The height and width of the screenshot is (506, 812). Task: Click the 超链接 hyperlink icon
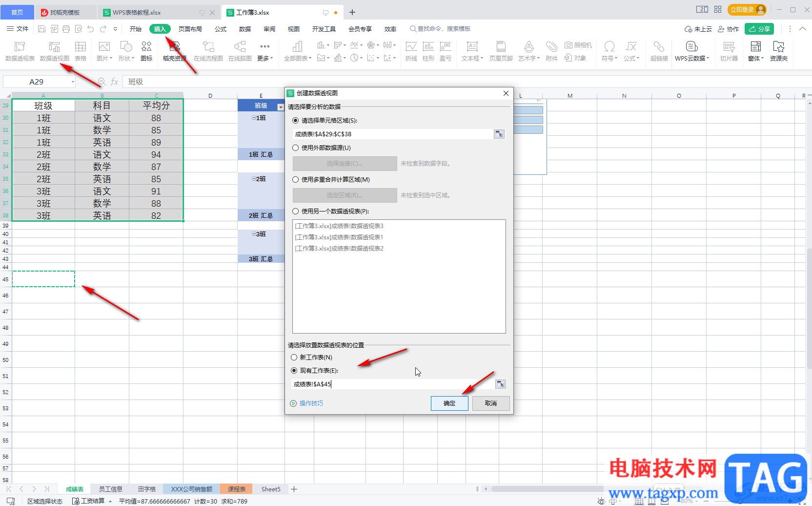659,51
